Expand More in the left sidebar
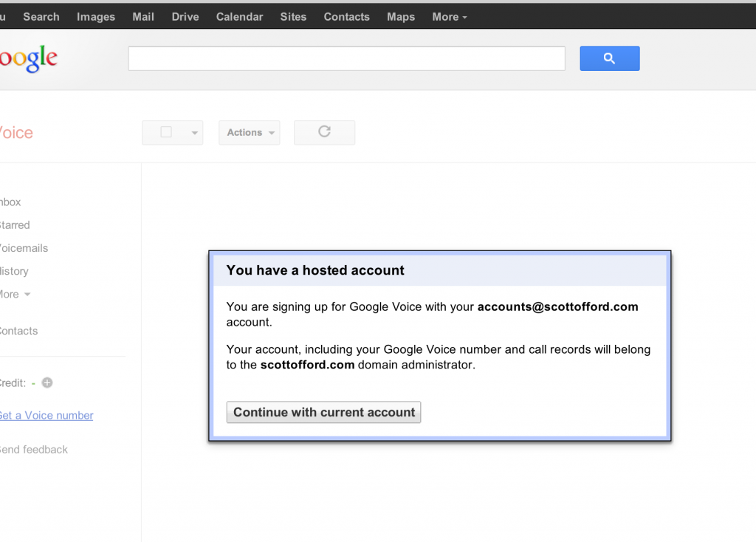 [15, 294]
